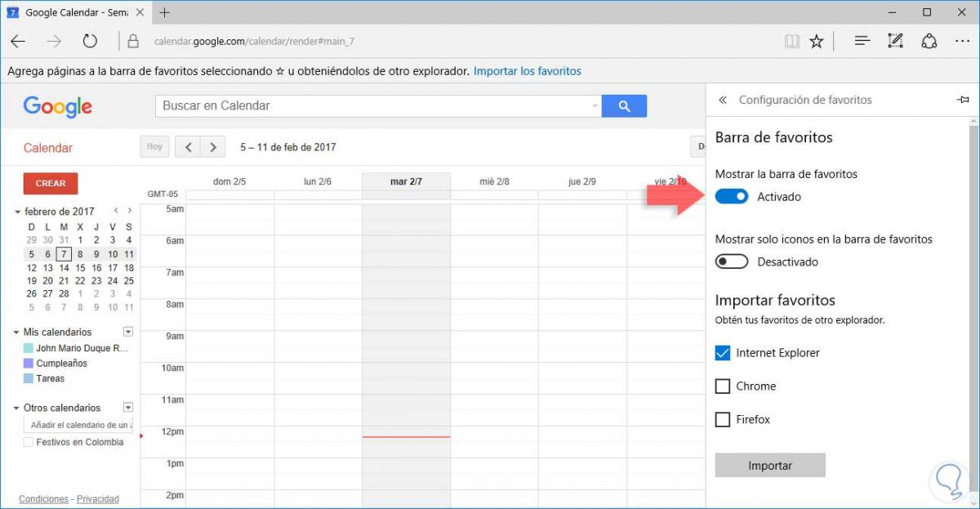The image size is (980, 509).
Task: Click the Hoy button
Action: [154, 147]
